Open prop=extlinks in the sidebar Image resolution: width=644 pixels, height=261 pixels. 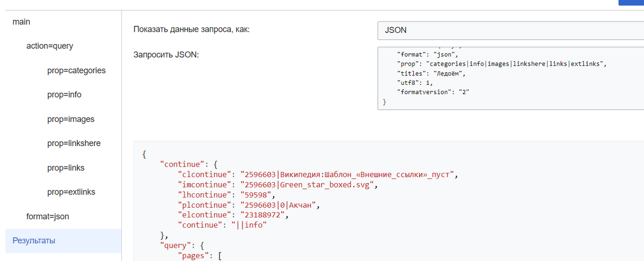tap(72, 192)
